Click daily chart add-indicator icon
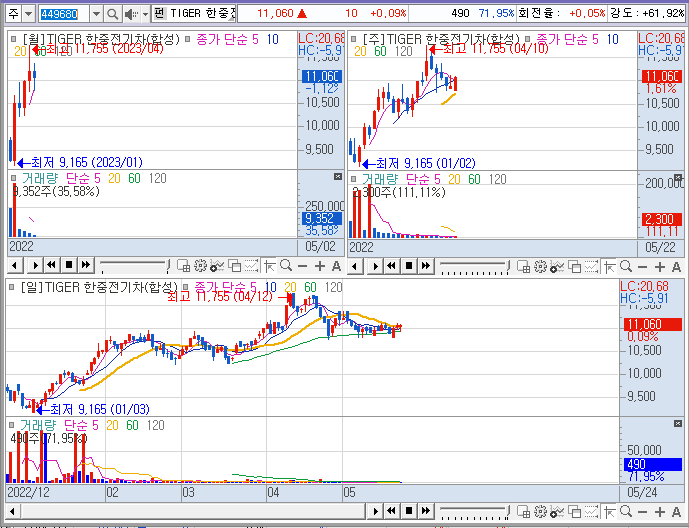Screen dimensions: 689x528 tap(557, 511)
